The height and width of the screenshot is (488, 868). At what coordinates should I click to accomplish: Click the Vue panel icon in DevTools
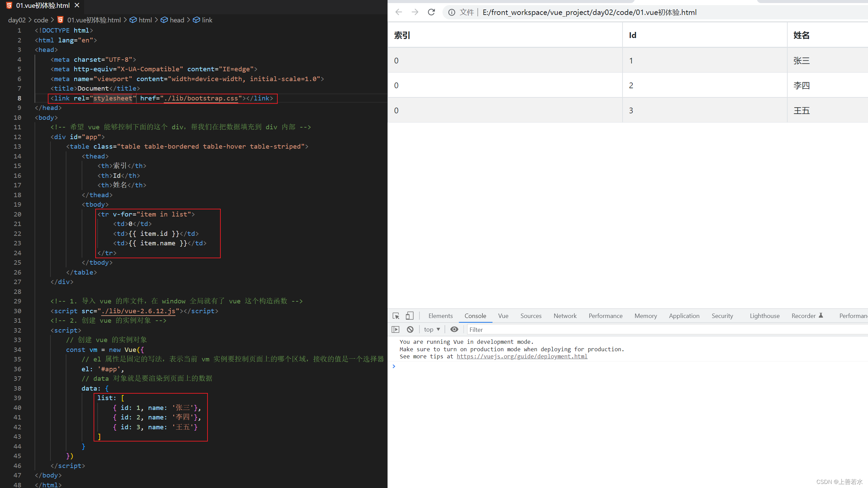(x=504, y=316)
